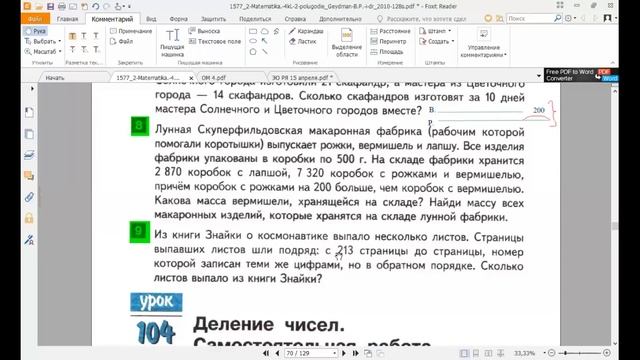Open the Дополнительно ribbon tab
Viewport: 640px width, 360px height.
[x=340, y=19]
